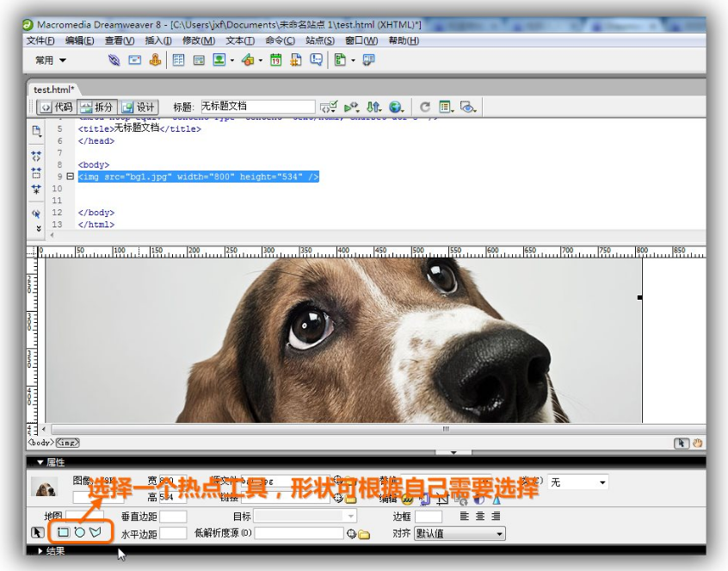Switch to 拆分 view
728x571 pixels.
pos(97,108)
